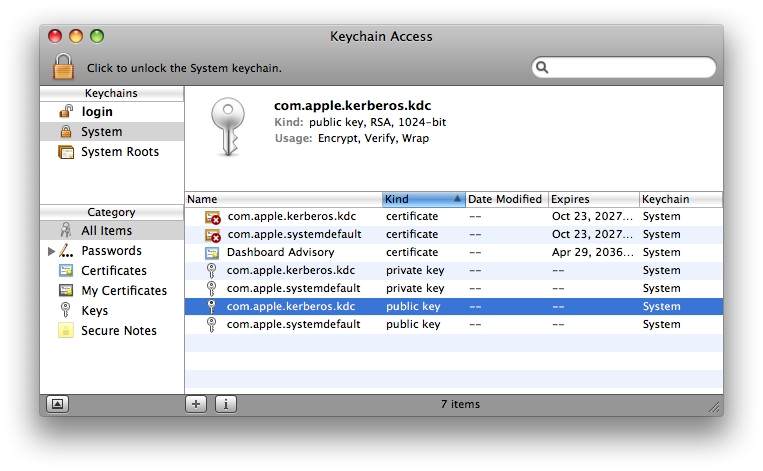This screenshot has height=471, width=763.
Task: Select the com.apple.systemdefault certificate icon
Action: pyautogui.click(x=212, y=234)
